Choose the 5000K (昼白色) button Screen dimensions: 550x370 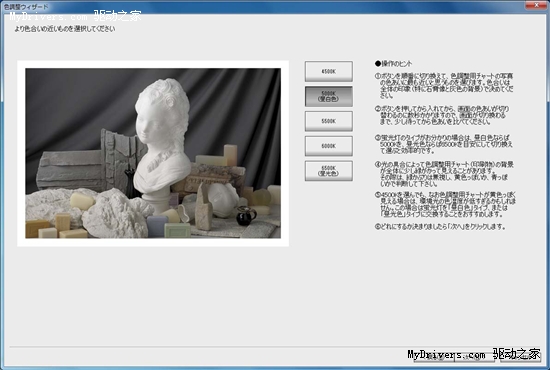pos(329,96)
